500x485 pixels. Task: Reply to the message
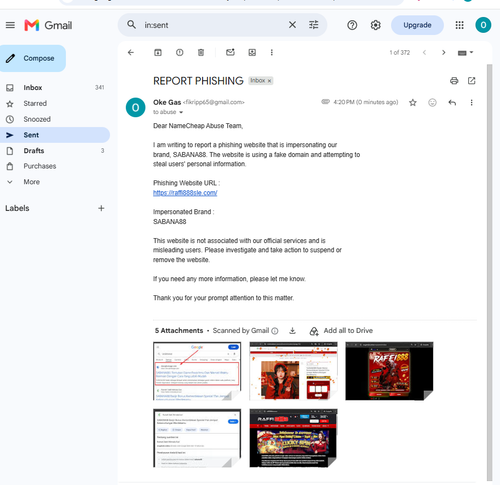pyautogui.click(x=452, y=102)
